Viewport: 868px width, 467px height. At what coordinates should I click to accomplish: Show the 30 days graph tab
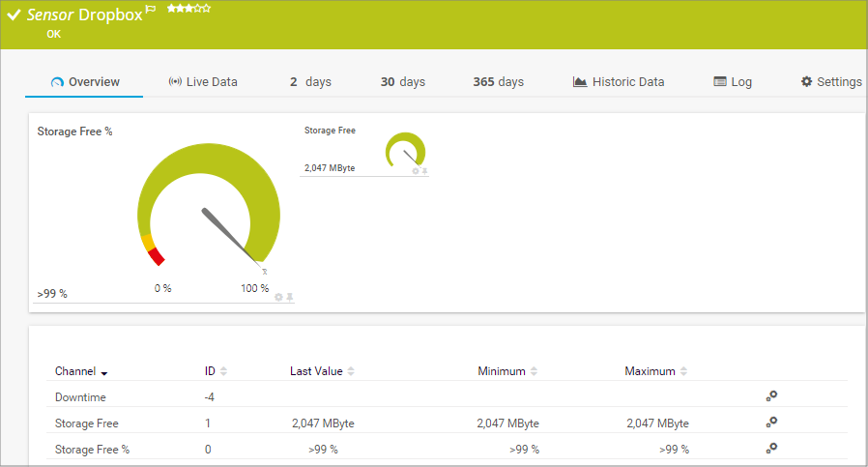point(402,82)
